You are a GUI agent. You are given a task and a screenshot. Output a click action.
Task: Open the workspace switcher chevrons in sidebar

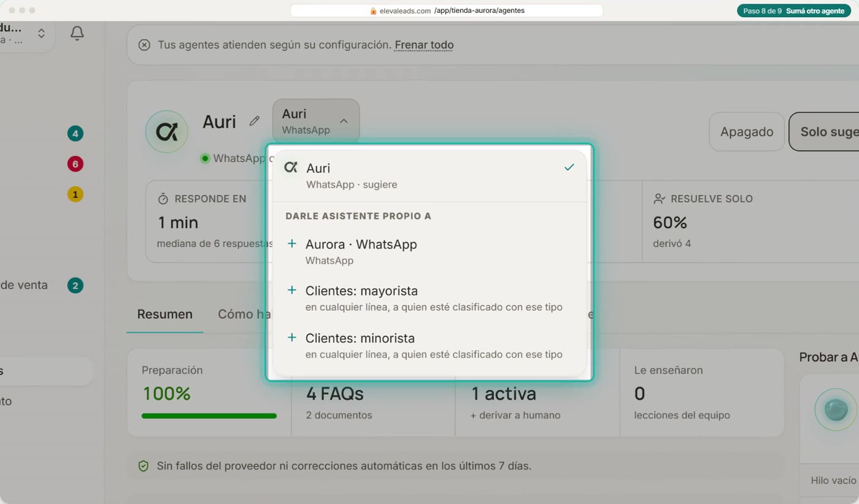41,33
